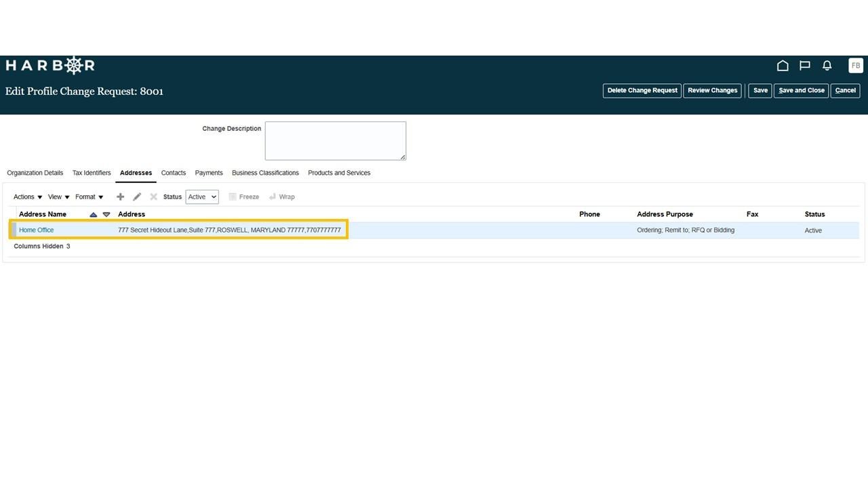Open the FB user profile avatar
The height and width of the screenshot is (488, 868).
pyautogui.click(x=856, y=66)
